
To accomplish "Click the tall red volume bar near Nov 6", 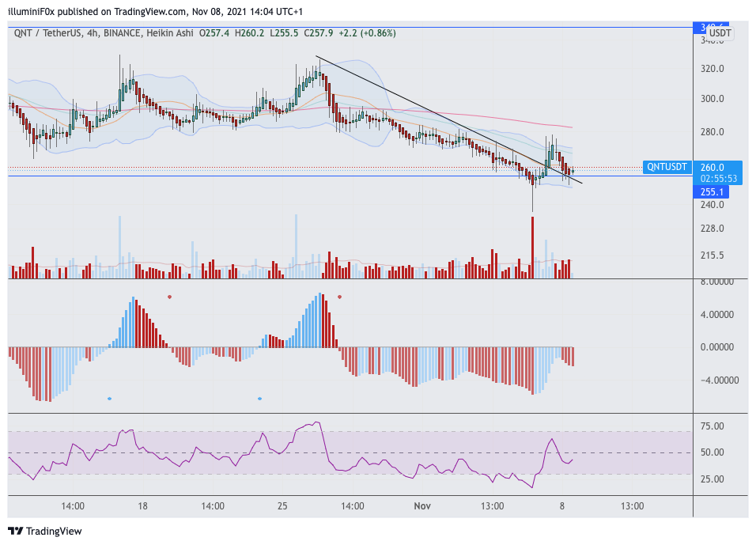I will click(532, 248).
